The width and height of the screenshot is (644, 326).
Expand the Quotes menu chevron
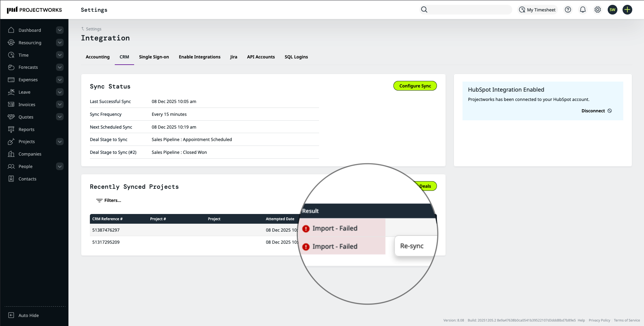(60, 117)
